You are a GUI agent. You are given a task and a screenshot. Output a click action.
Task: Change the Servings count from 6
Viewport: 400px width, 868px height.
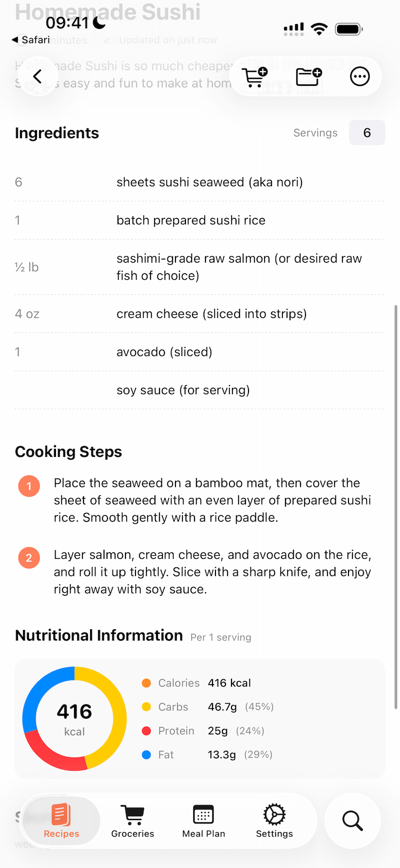367,132
